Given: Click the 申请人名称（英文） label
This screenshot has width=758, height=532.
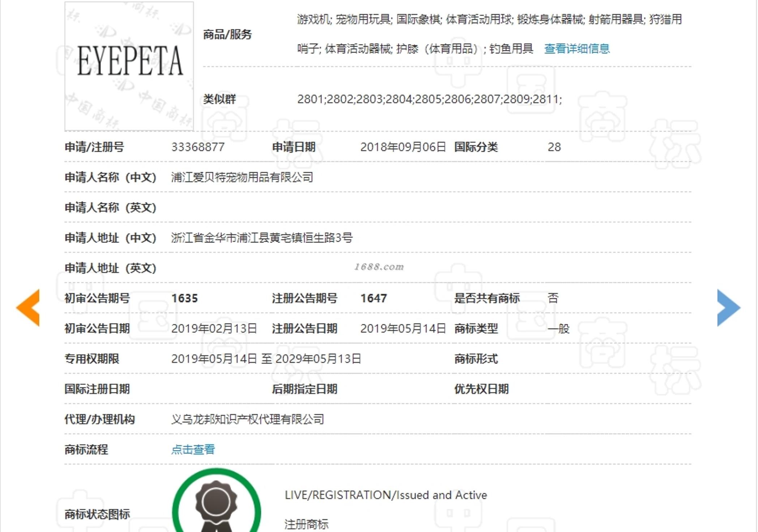Looking at the screenshot, I should [x=111, y=208].
